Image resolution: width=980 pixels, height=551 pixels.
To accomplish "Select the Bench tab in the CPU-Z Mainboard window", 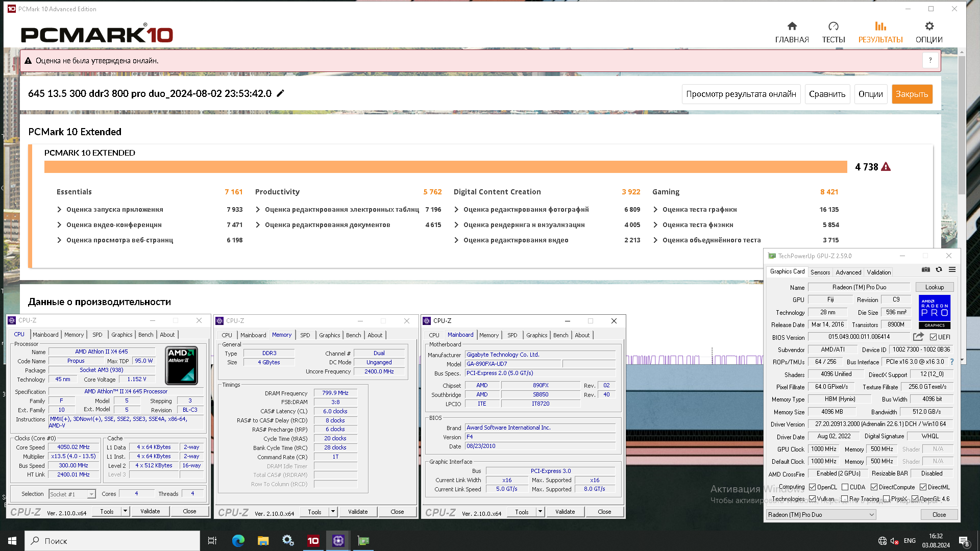I will (560, 335).
